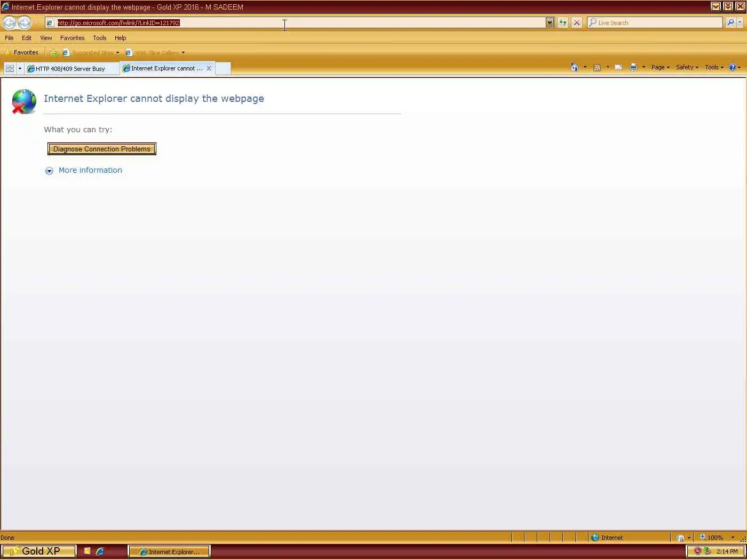The width and height of the screenshot is (747, 560).
Task: Click the Back navigation arrow
Action: [9, 22]
